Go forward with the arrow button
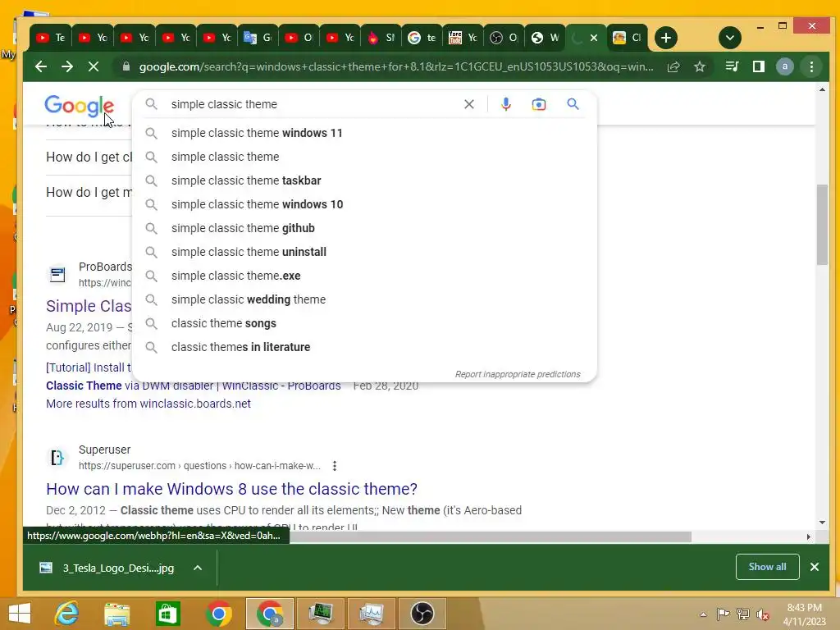This screenshot has width=840, height=630. tap(67, 66)
